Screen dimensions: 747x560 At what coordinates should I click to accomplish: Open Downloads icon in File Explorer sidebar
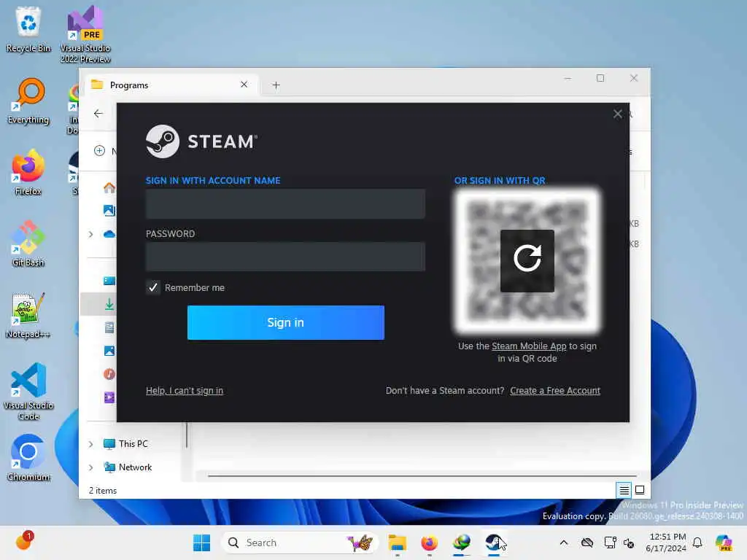(109, 304)
